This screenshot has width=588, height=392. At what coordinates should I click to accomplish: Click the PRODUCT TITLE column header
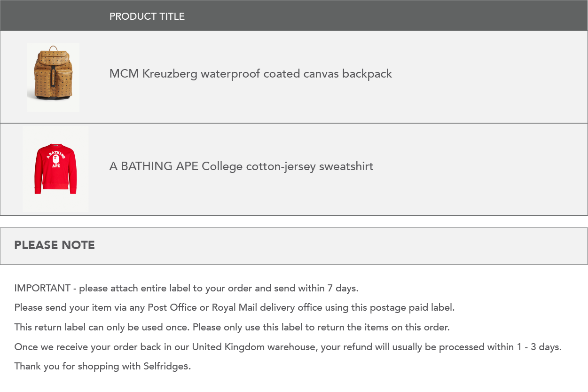(x=147, y=16)
